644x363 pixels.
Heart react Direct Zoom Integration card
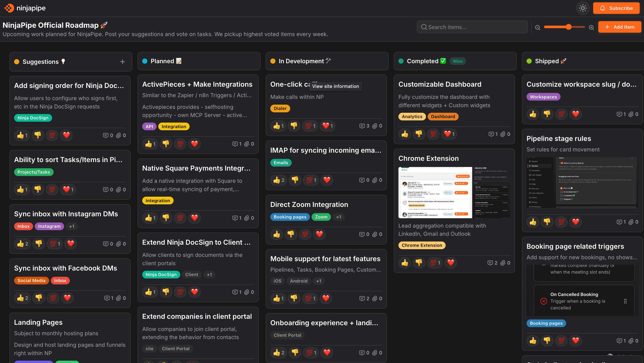coord(319,234)
